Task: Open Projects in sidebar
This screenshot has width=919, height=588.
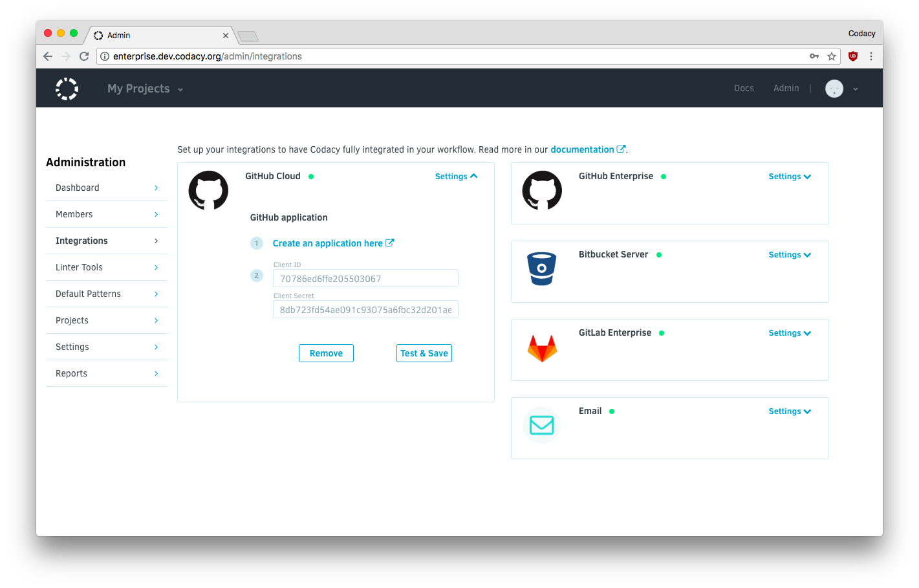Action: coord(107,320)
